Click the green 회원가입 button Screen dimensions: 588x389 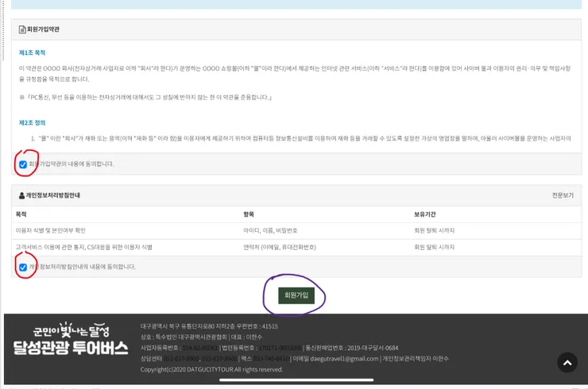[296, 295]
